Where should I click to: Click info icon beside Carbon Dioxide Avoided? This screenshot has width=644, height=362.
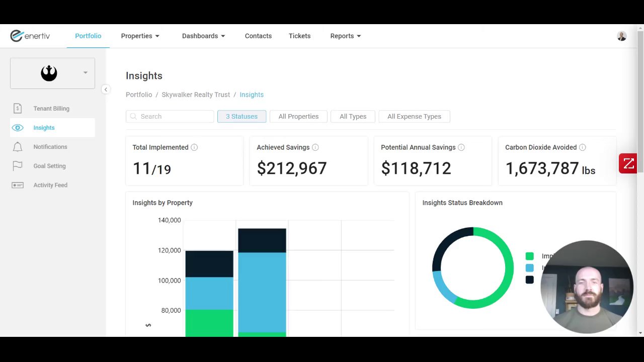[582, 147]
